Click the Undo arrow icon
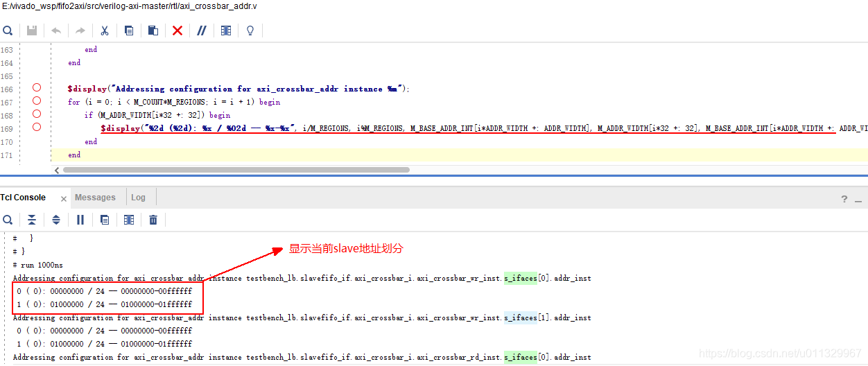 coord(56,31)
